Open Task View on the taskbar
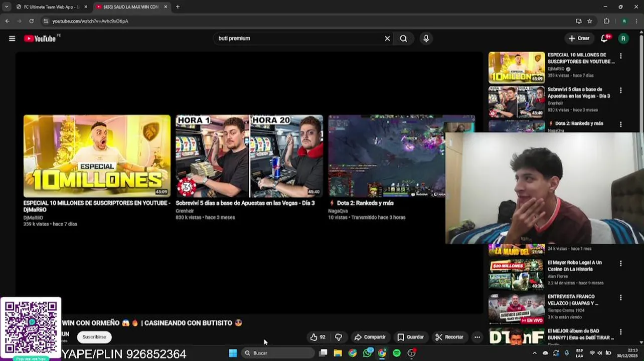Image resolution: width=644 pixels, height=361 pixels. coord(323,353)
